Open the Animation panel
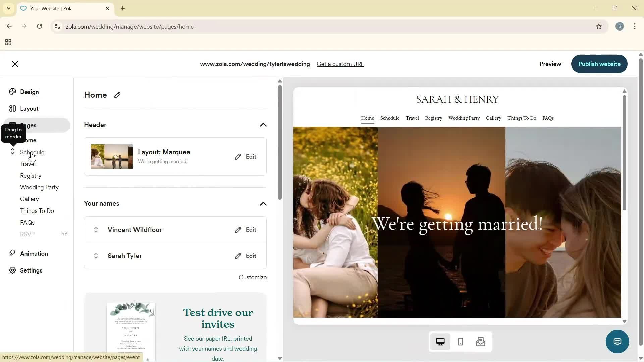Screen dimensions: 644x362 click(x=34, y=253)
